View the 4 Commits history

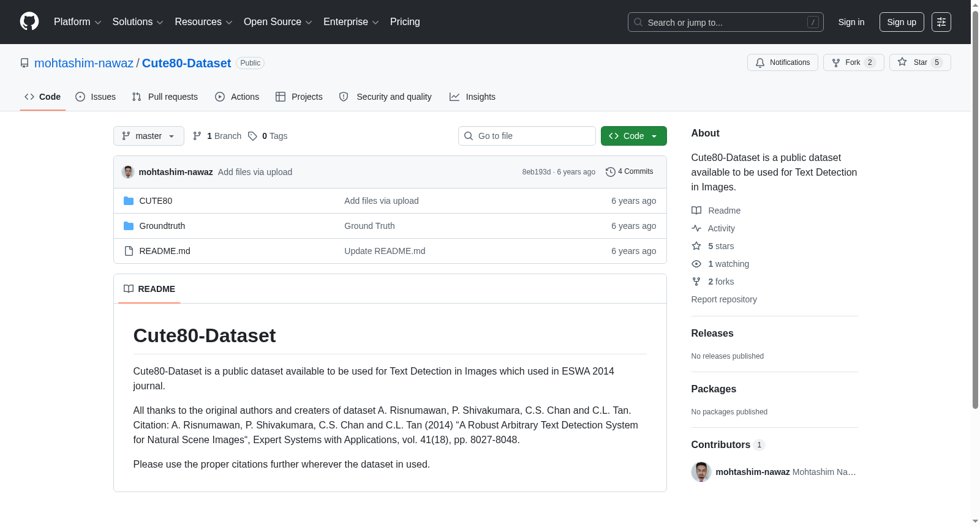[x=630, y=172]
